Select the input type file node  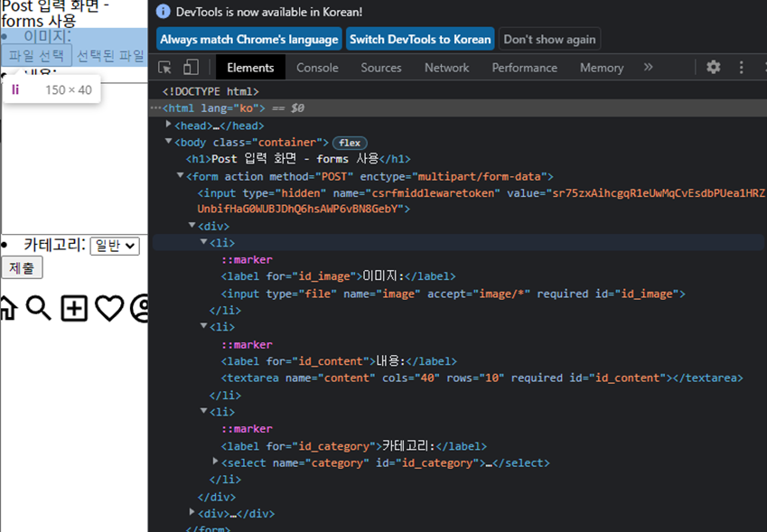[453, 294]
